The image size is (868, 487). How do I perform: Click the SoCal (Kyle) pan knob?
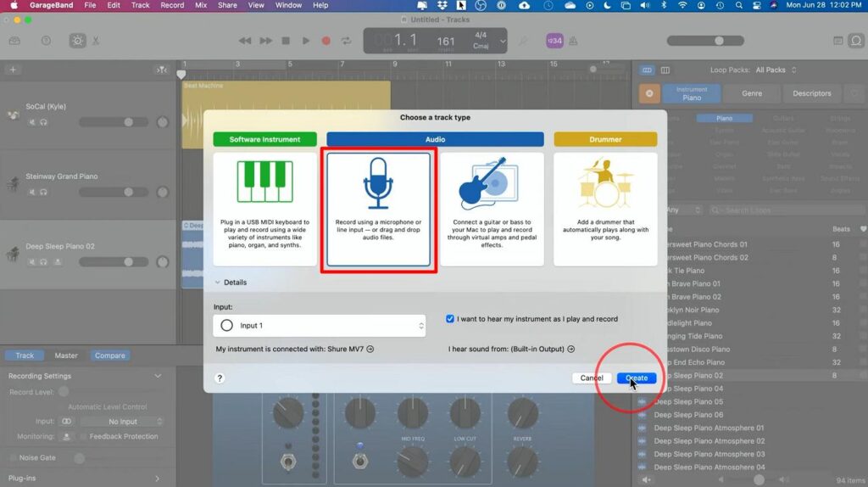[x=162, y=122]
